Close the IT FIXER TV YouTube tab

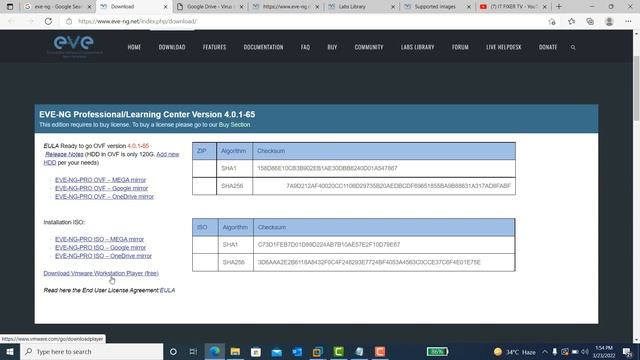coord(544,7)
